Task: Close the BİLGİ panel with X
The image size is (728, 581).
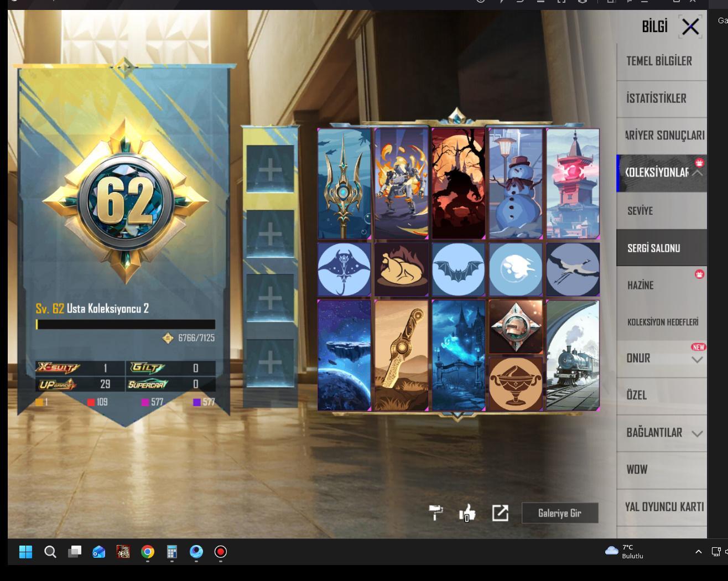Action: (690, 27)
